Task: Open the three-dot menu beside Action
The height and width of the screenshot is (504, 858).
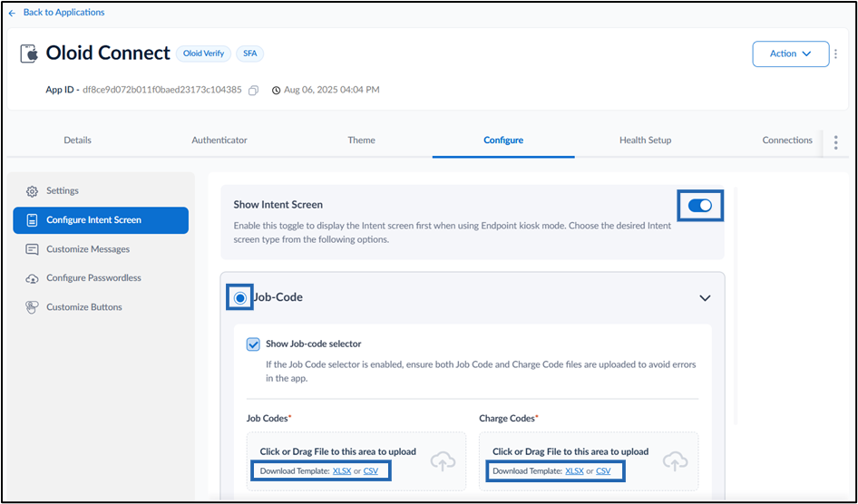Action: (x=835, y=53)
